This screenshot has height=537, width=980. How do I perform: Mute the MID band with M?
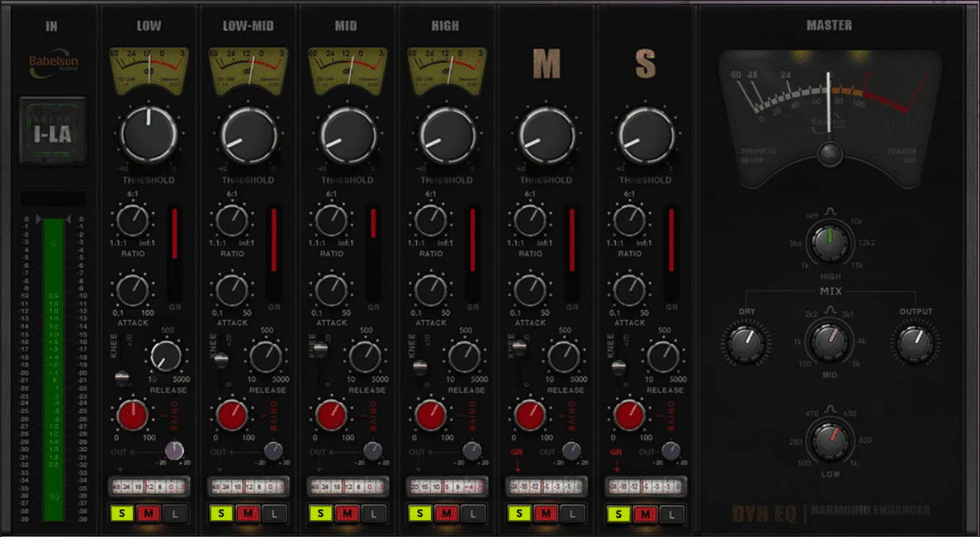pyautogui.click(x=347, y=514)
